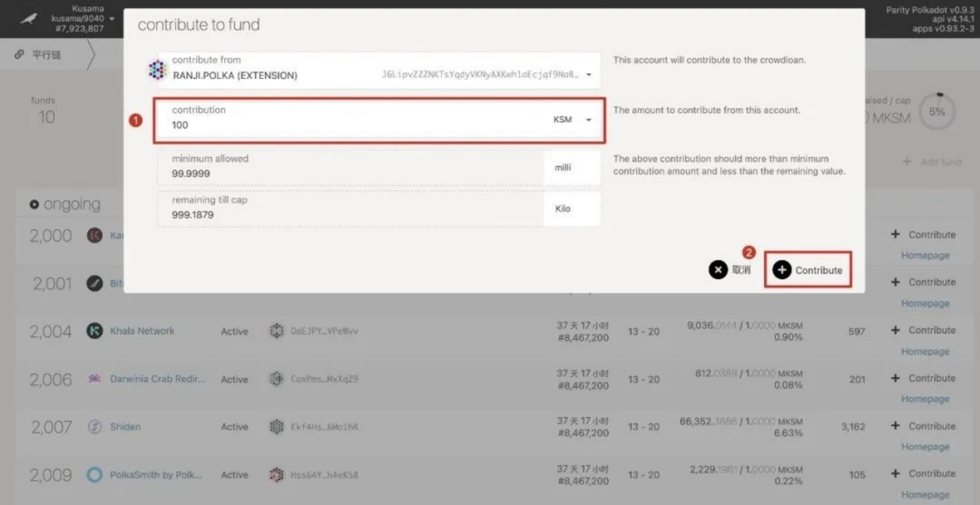This screenshot has width=980, height=505.
Task: Click Contribute for Darwinia Crab
Action: click(x=923, y=378)
